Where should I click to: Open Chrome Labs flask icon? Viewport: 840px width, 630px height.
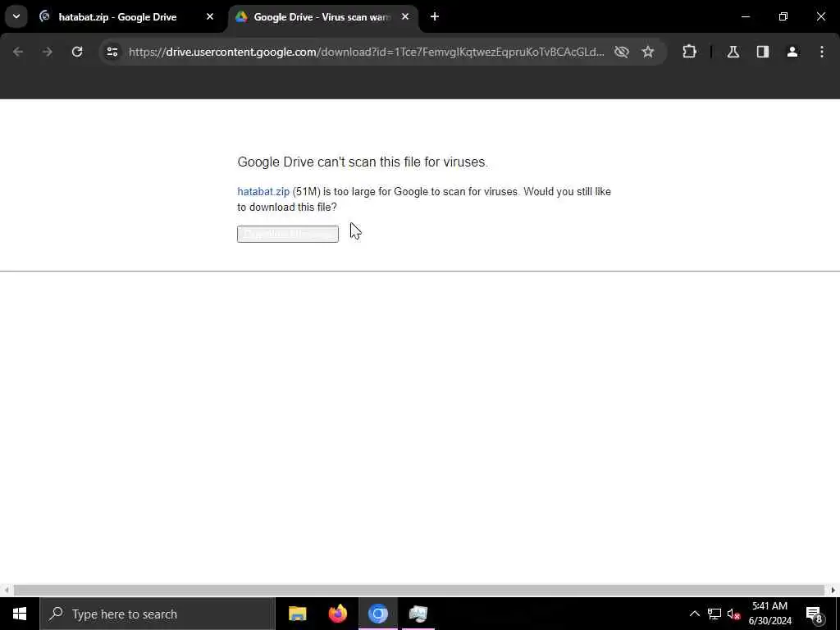(x=733, y=52)
